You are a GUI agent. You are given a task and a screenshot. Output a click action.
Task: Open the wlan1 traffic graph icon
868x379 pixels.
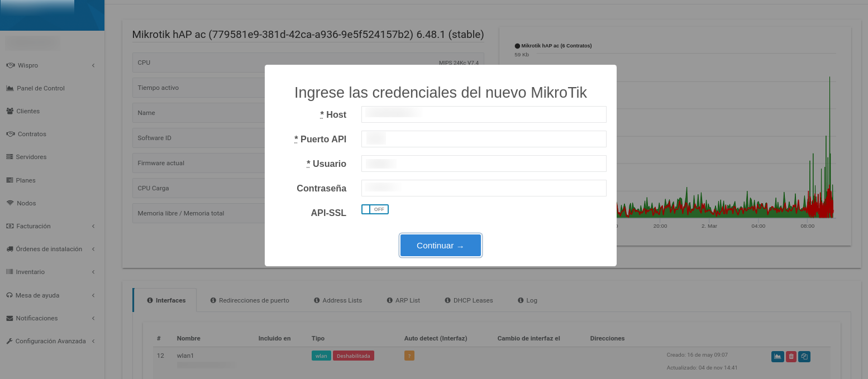[778, 356]
